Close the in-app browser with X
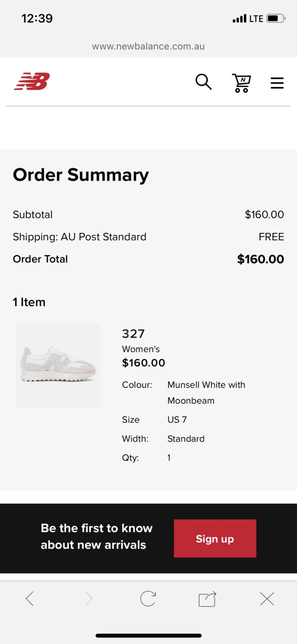Screen dimensions: 297x644 [x=267, y=599]
